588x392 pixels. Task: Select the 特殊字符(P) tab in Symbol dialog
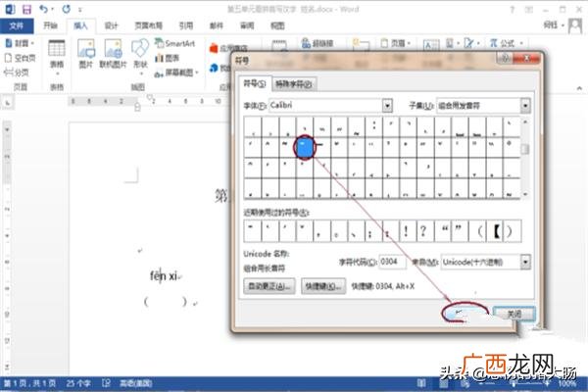click(x=294, y=84)
